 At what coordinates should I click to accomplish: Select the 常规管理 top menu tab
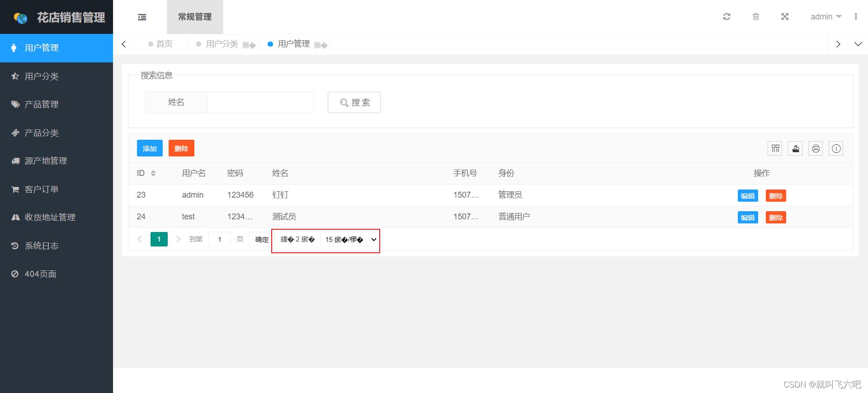coord(195,17)
